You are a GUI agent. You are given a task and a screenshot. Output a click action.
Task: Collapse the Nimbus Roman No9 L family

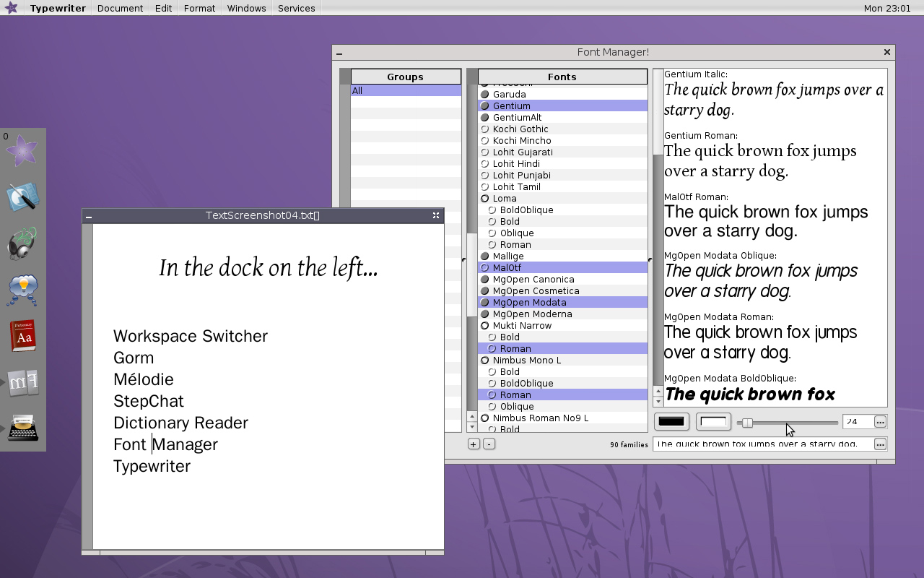485,418
